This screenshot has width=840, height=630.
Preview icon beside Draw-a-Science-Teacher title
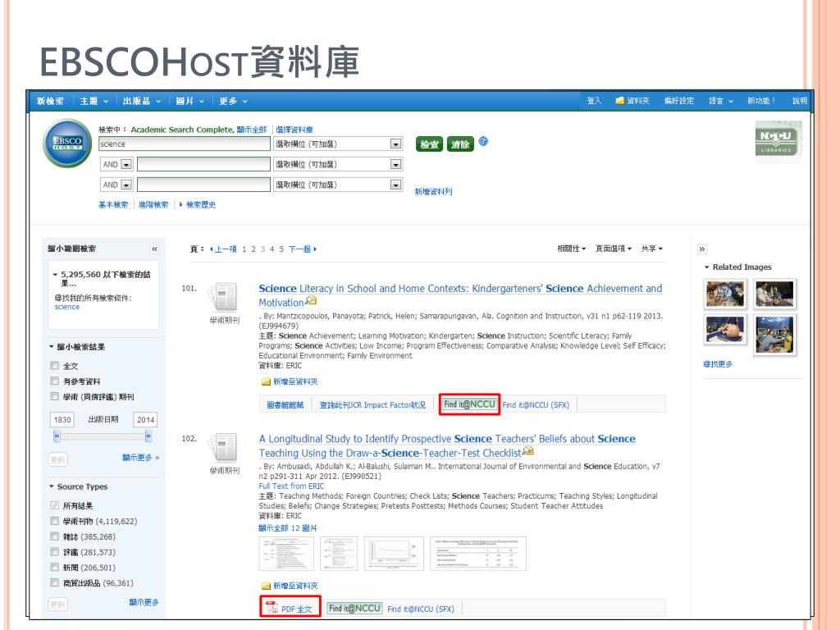pos(528,451)
